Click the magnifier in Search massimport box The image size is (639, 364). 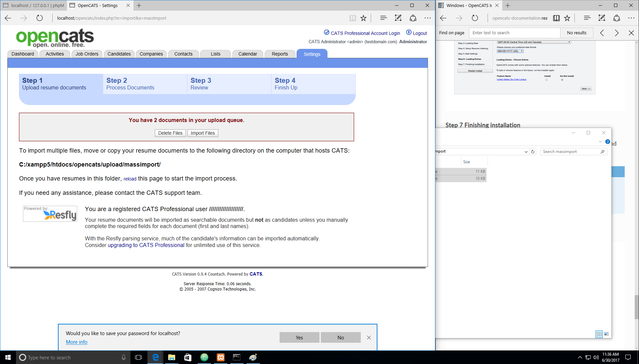click(x=602, y=152)
